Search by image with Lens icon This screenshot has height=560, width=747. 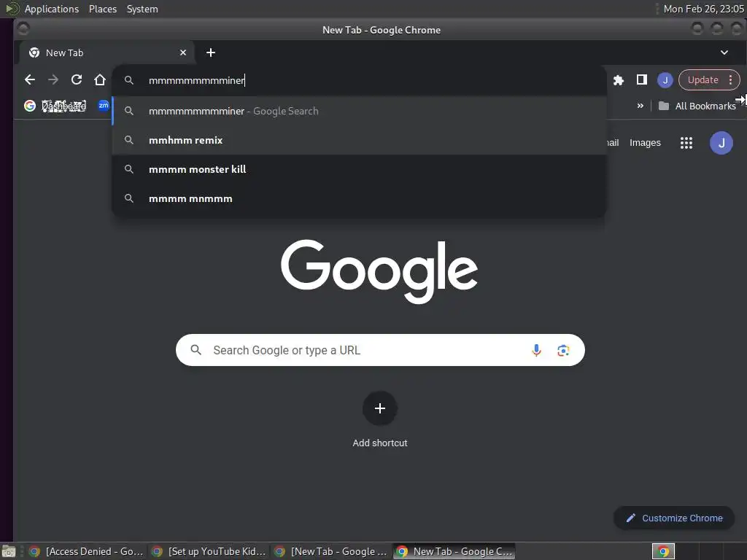563,350
